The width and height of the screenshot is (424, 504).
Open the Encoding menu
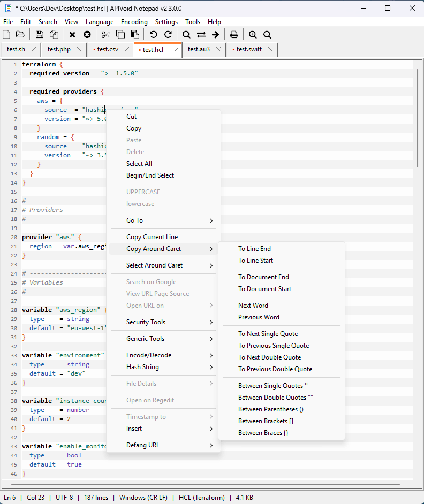pos(134,22)
